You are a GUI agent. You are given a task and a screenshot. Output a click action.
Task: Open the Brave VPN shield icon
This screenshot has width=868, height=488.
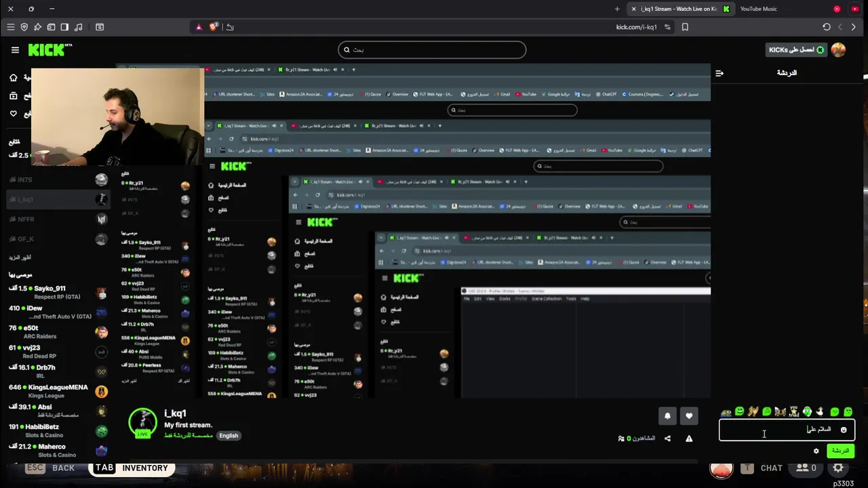[24, 27]
